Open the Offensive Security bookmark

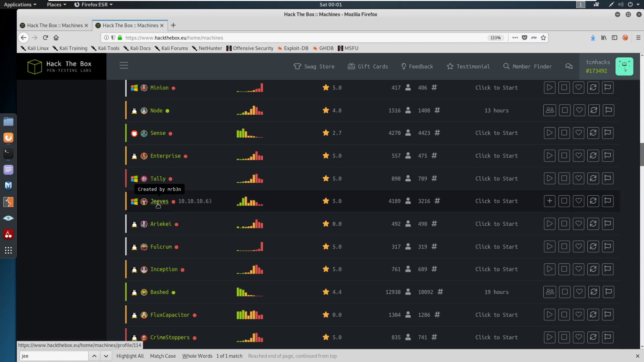[250, 48]
